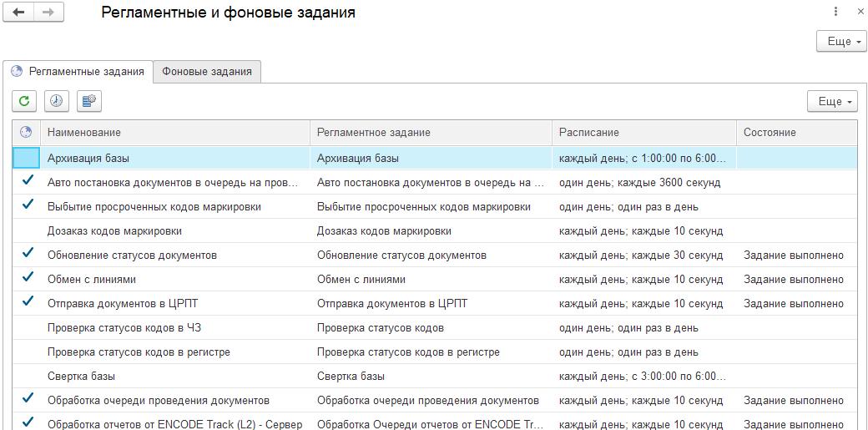Screen dimensions: 868x430
Task: Select the Регламентные задания tab
Action: 79,72
